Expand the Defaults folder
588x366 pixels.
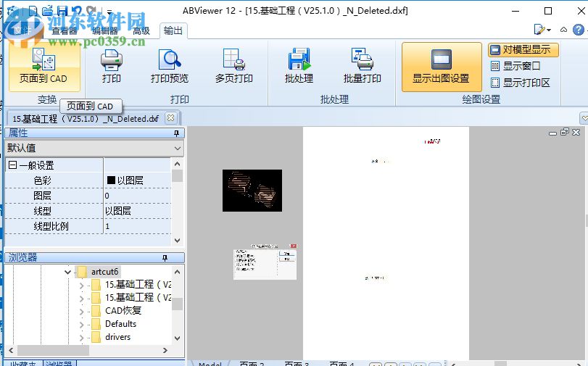[81, 325]
